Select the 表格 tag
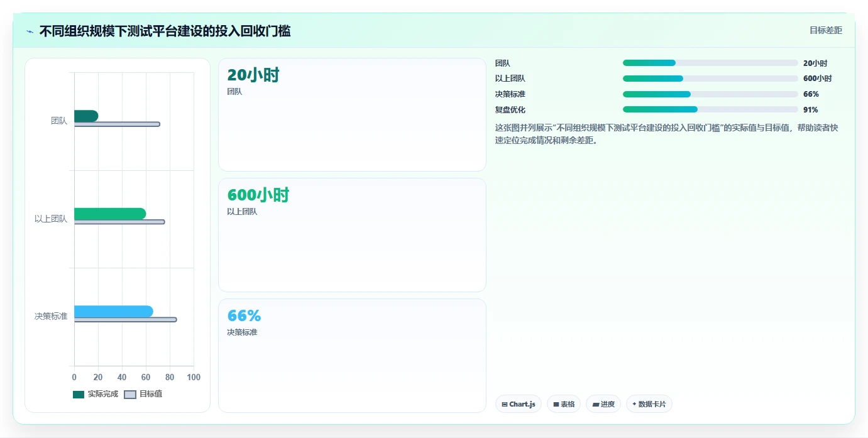 point(564,404)
